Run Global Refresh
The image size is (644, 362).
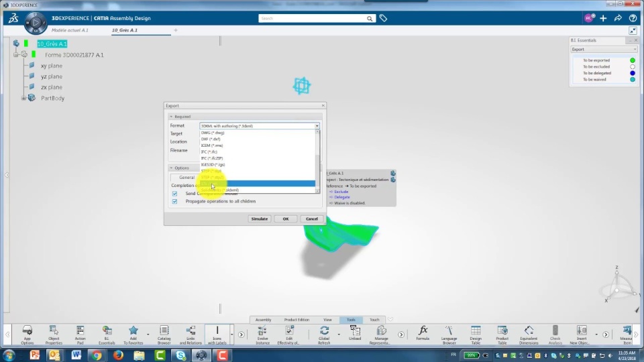pos(324,335)
